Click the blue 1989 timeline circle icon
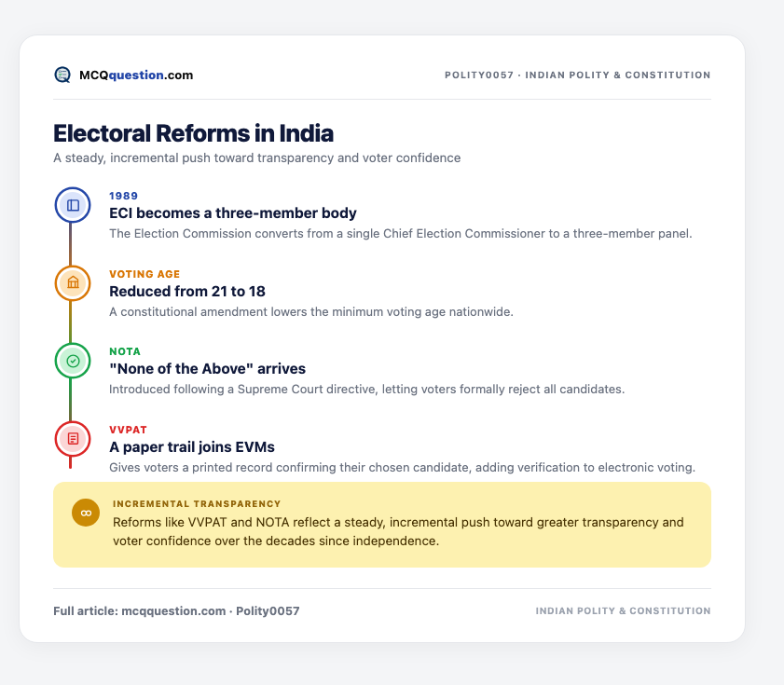Viewport: 784px width, 685px height. click(x=73, y=205)
